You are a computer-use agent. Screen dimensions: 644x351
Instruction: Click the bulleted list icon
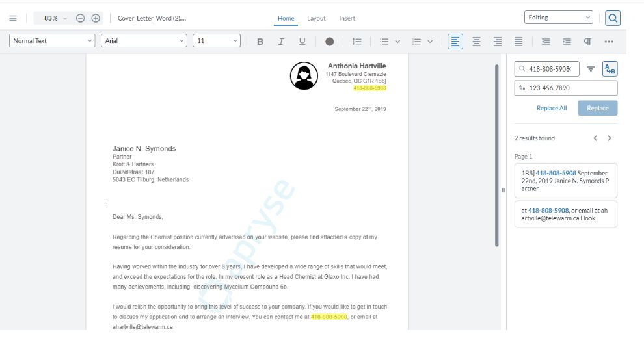384,42
